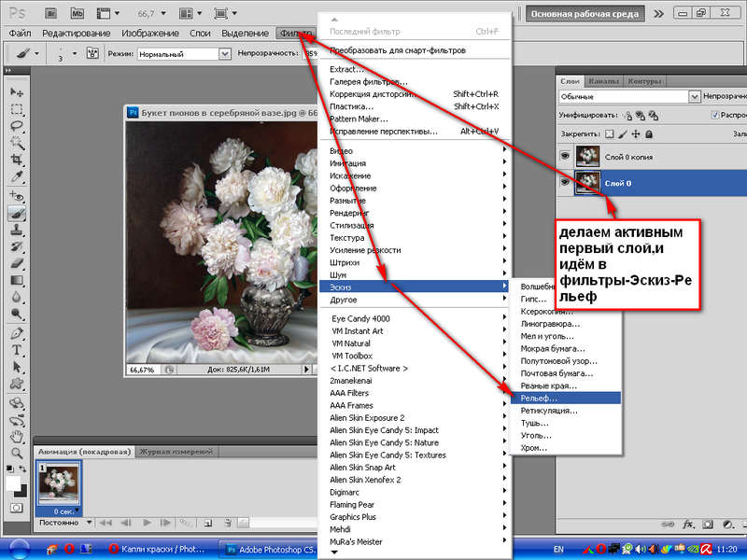This screenshot has width=747, height=560.
Task: Launch Mini Bridge (Mb) button
Action: (78, 13)
